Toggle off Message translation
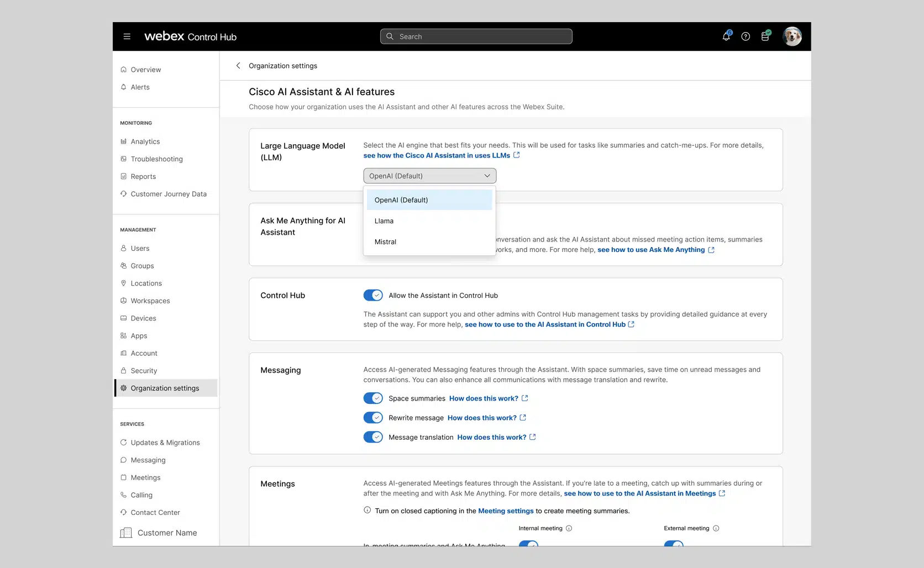Image resolution: width=924 pixels, height=568 pixels. pyautogui.click(x=373, y=437)
